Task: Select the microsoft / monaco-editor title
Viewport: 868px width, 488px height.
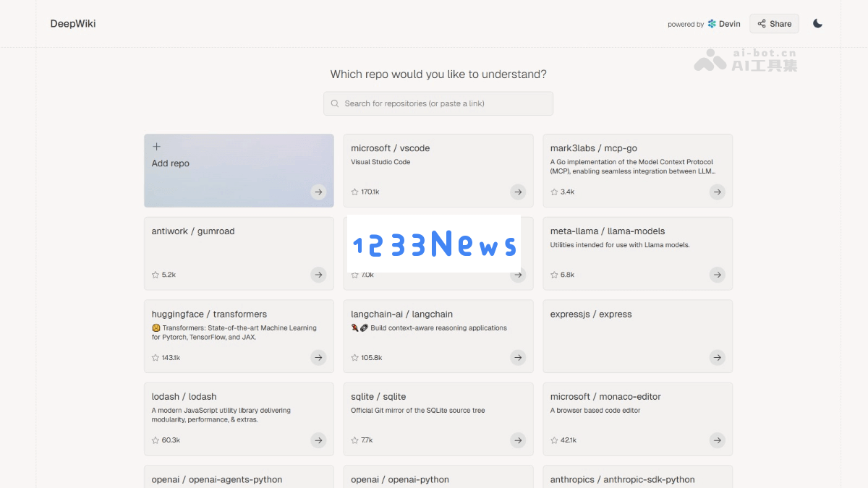Action: tap(605, 397)
